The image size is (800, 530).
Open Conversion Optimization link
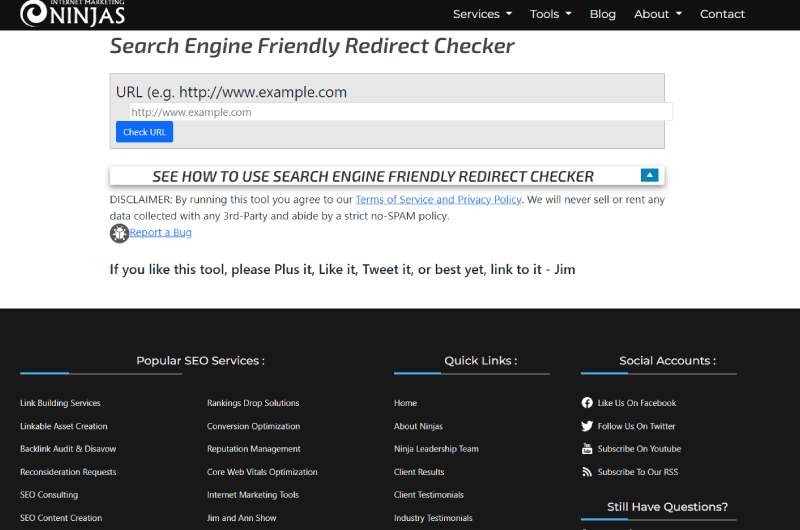[254, 426]
